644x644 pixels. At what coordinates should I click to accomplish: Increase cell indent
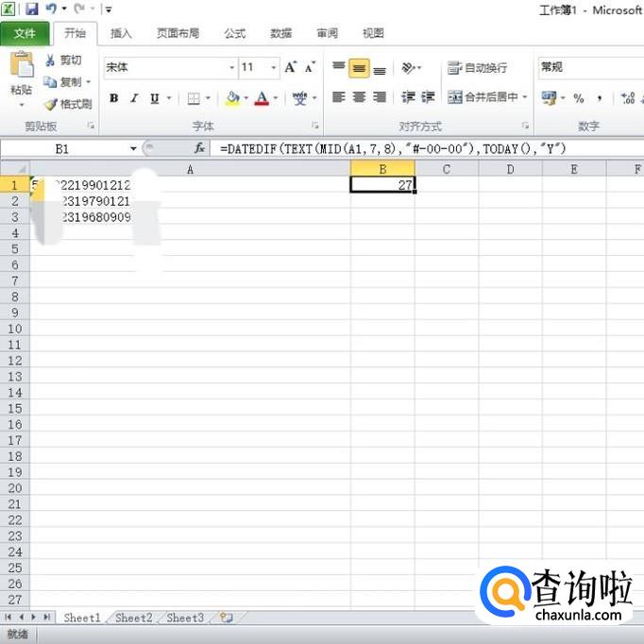pyautogui.click(x=428, y=97)
